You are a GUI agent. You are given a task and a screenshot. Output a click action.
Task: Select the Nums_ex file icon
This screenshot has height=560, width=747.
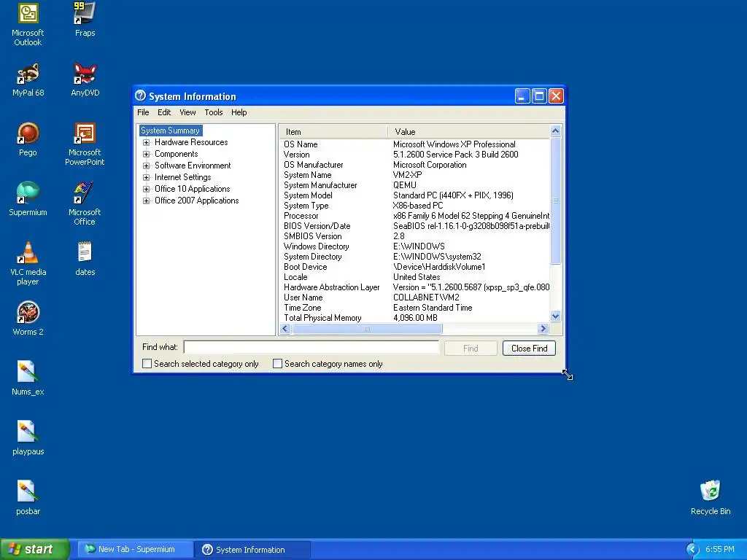pos(28,378)
